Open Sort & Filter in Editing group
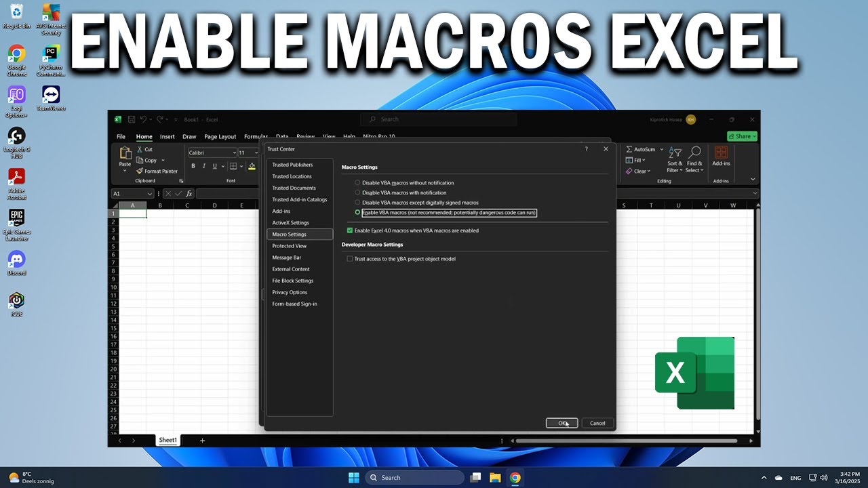Viewport: 868px width, 488px height. (675, 160)
